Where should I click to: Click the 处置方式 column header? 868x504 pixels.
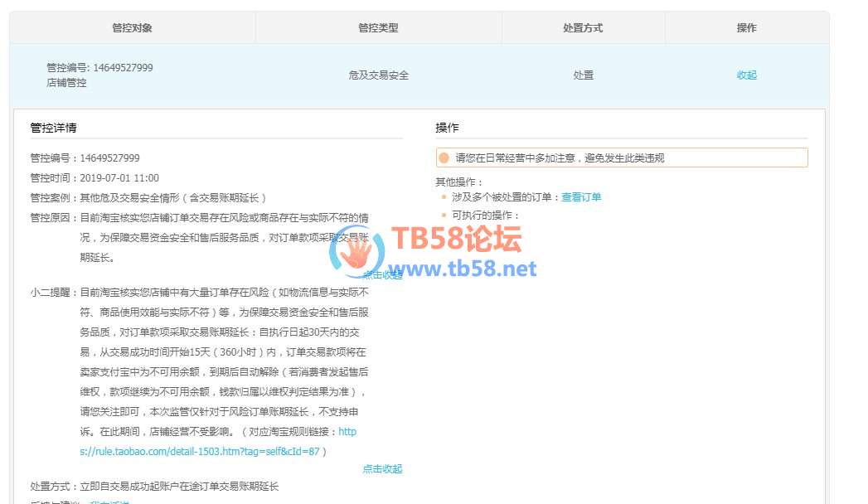[x=583, y=28]
